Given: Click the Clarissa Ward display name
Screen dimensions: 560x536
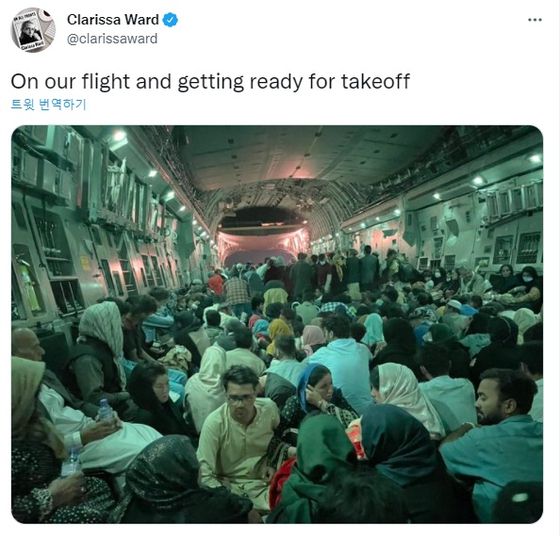Looking at the screenshot, I should click(x=113, y=20).
